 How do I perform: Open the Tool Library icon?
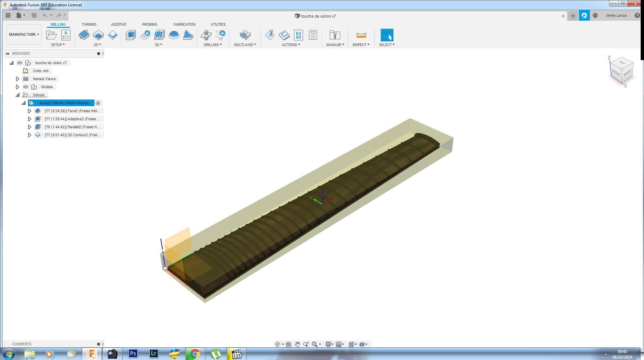click(x=335, y=35)
